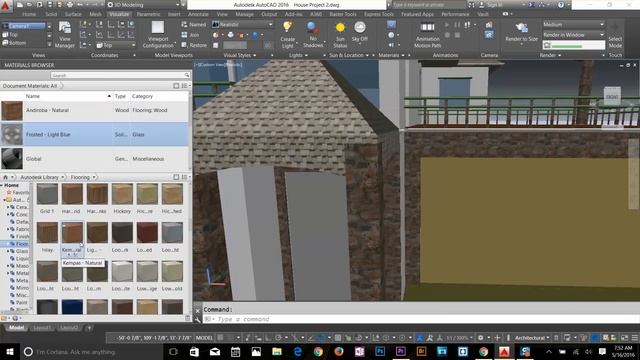Select the Global material row
Screen dimensions: 640x360
95,159
